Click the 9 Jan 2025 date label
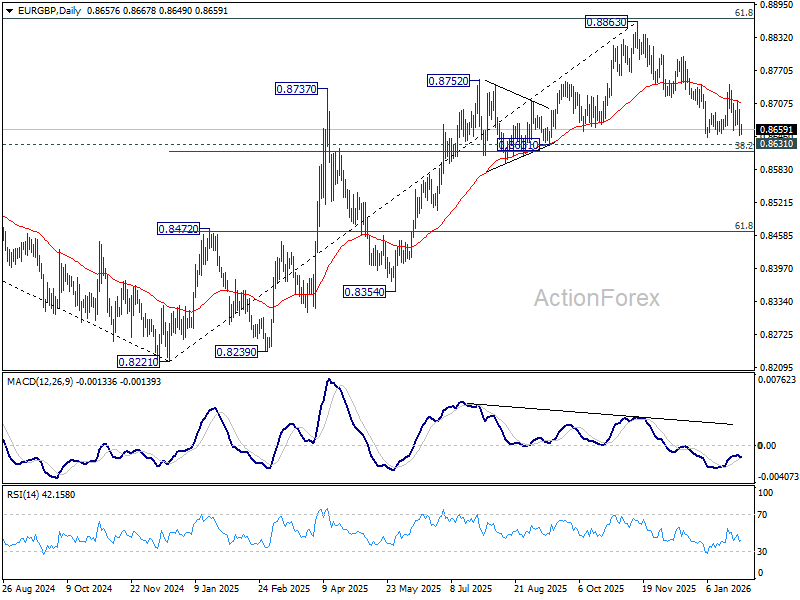Viewport: 800px width, 600px height. pos(216,588)
